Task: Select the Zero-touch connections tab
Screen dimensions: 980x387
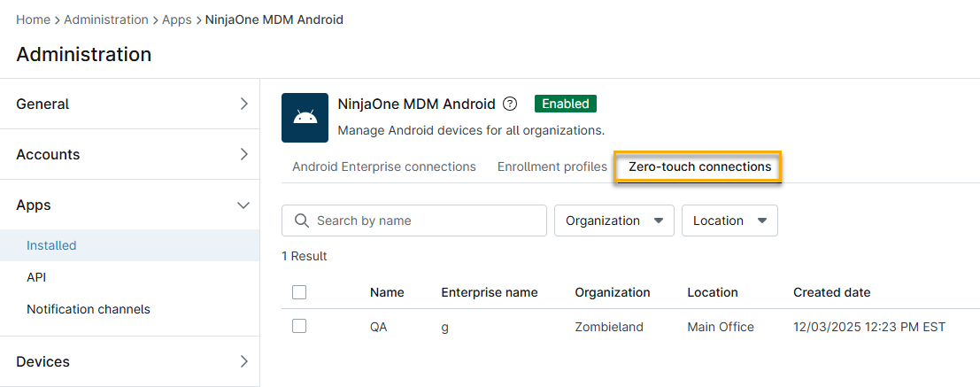Action: 699,166
